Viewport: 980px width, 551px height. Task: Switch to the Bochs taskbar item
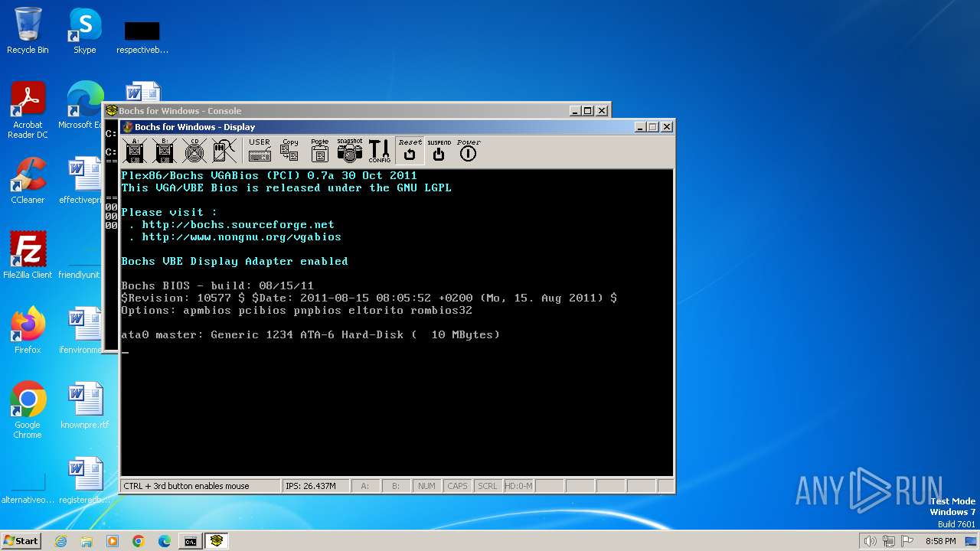[x=217, y=541]
